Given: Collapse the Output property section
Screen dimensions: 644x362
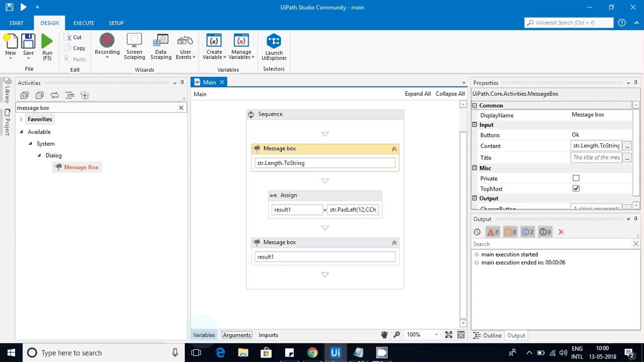Looking at the screenshot, I should click(x=474, y=199).
